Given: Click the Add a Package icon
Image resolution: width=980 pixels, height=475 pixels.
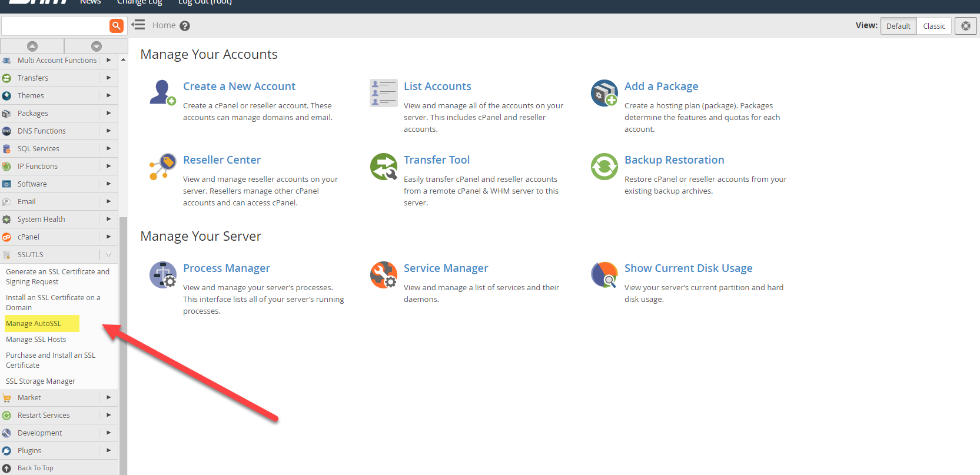Looking at the screenshot, I should (x=604, y=93).
